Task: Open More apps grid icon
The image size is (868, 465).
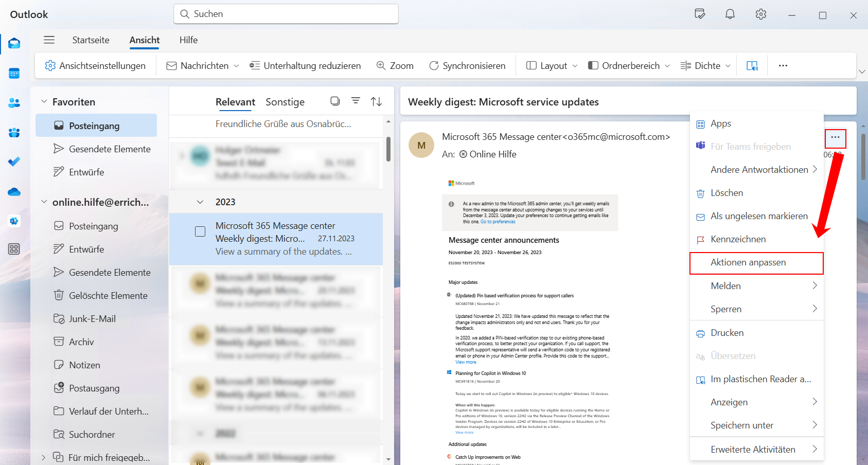Action: pyautogui.click(x=14, y=249)
